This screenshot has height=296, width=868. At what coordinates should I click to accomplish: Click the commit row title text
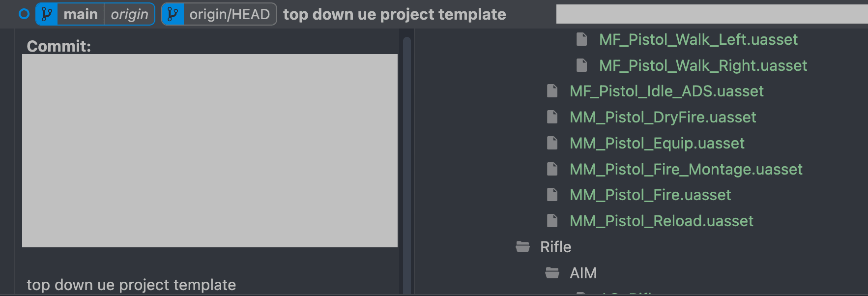394,14
